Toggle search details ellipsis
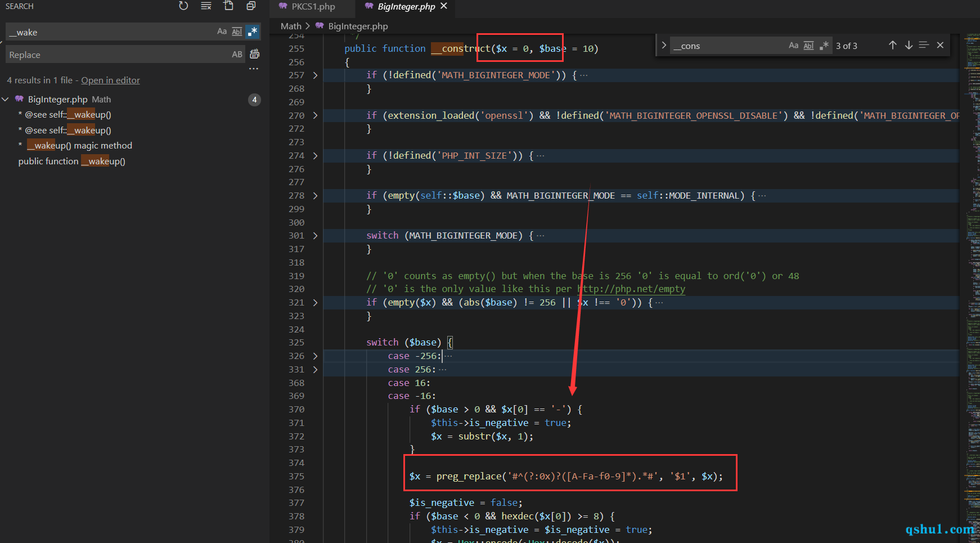980x543 pixels. click(254, 69)
